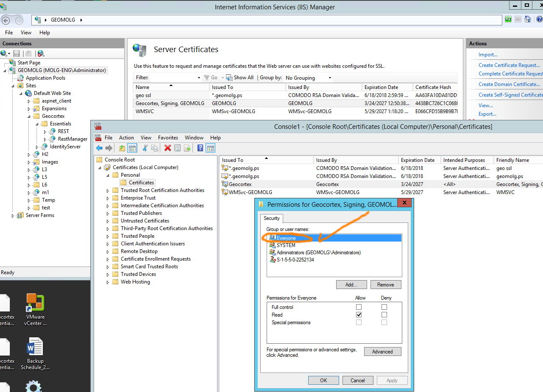The height and width of the screenshot is (392, 543).
Task: Click the red X delete icon in Console1
Action: [167, 148]
